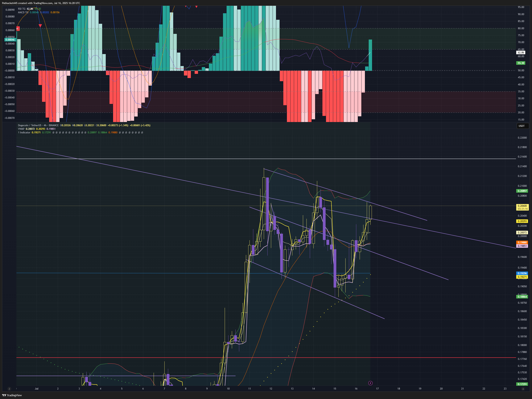Click the L0.20221 low value in legend
This screenshot has height=399, width=532.
pos(89,125)
